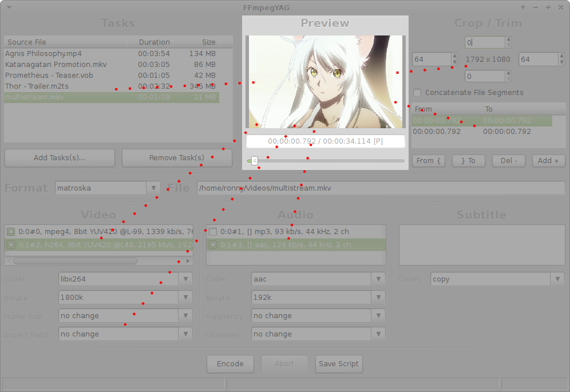570x392 pixels.
Task: Select the second unhighlighted trim segment row
Action: coord(482,132)
